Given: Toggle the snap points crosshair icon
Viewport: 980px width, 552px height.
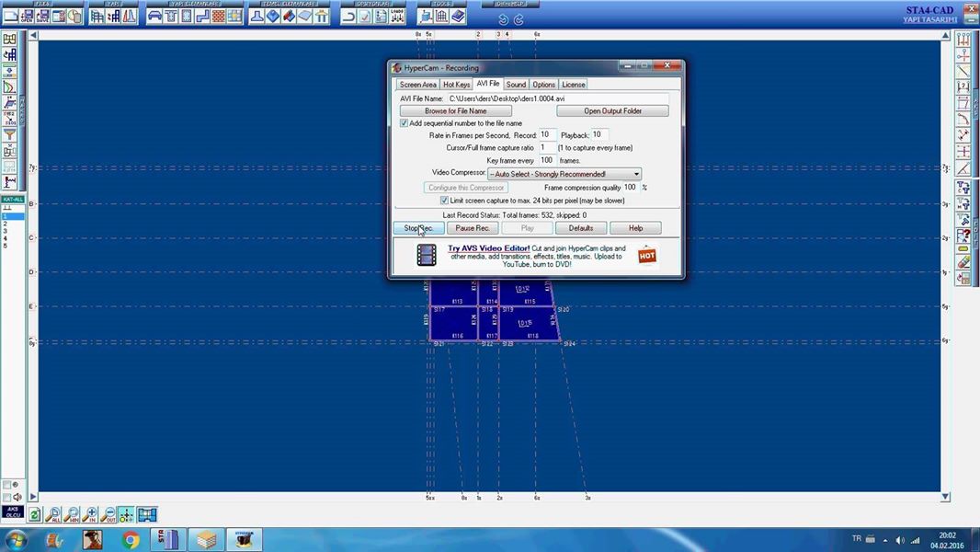Looking at the screenshot, I should pos(126,514).
